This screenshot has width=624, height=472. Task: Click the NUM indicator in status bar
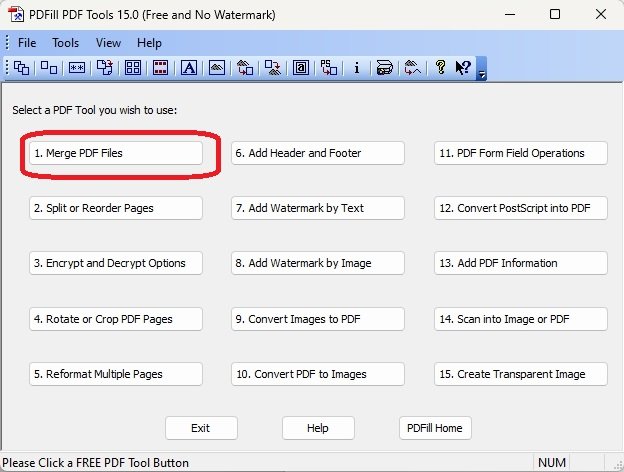552,463
